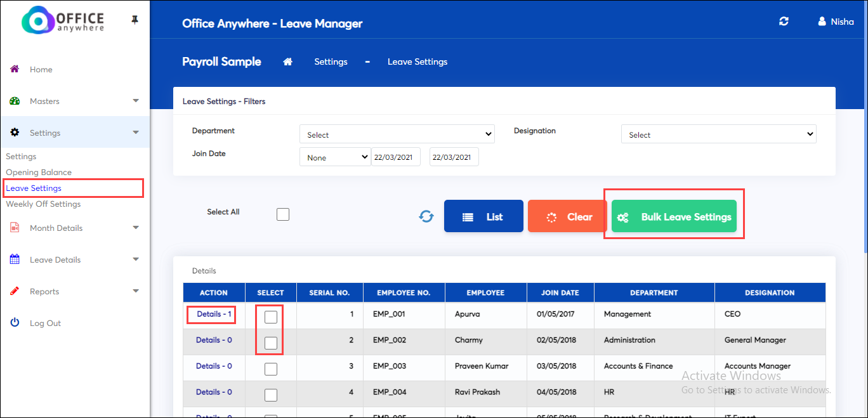Click the Home house icon in sidebar
Viewport: 868px width, 418px height.
pyautogui.click(x=15, y=69)
